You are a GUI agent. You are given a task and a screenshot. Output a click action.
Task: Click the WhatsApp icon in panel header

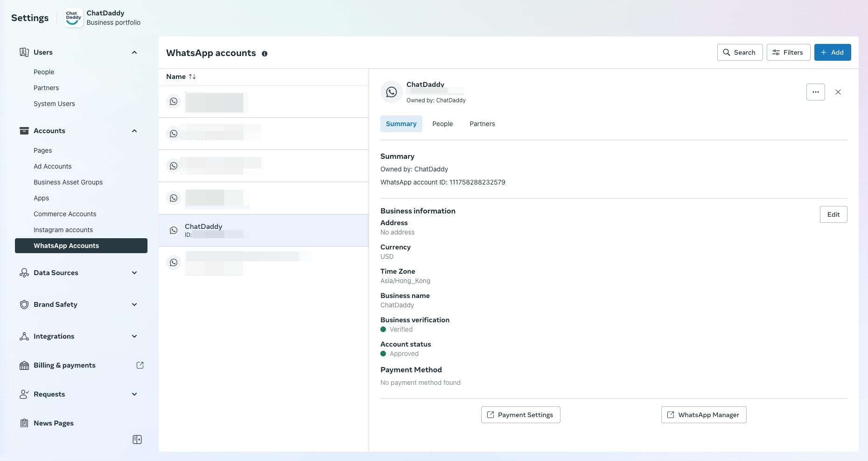(x=392, y=92)
